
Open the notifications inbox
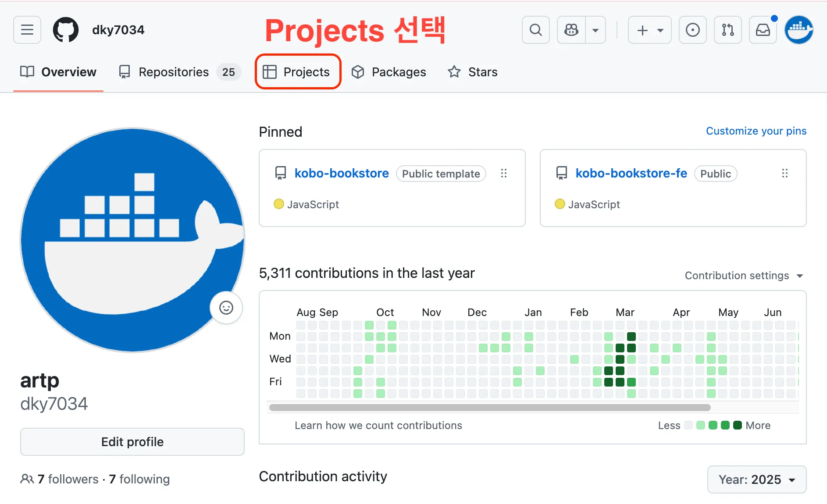point(763,30)
